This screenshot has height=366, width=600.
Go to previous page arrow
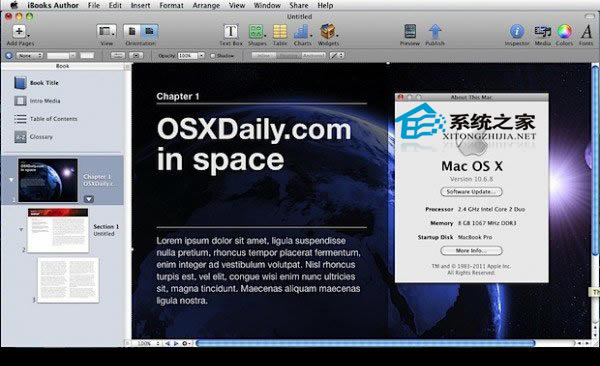167,343
